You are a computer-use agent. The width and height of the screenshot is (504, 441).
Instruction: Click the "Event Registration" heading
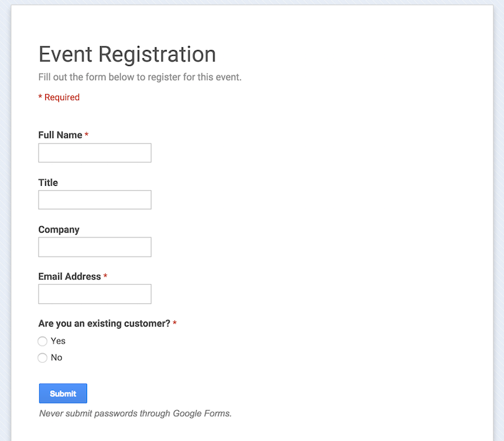[x=127, y=54]
